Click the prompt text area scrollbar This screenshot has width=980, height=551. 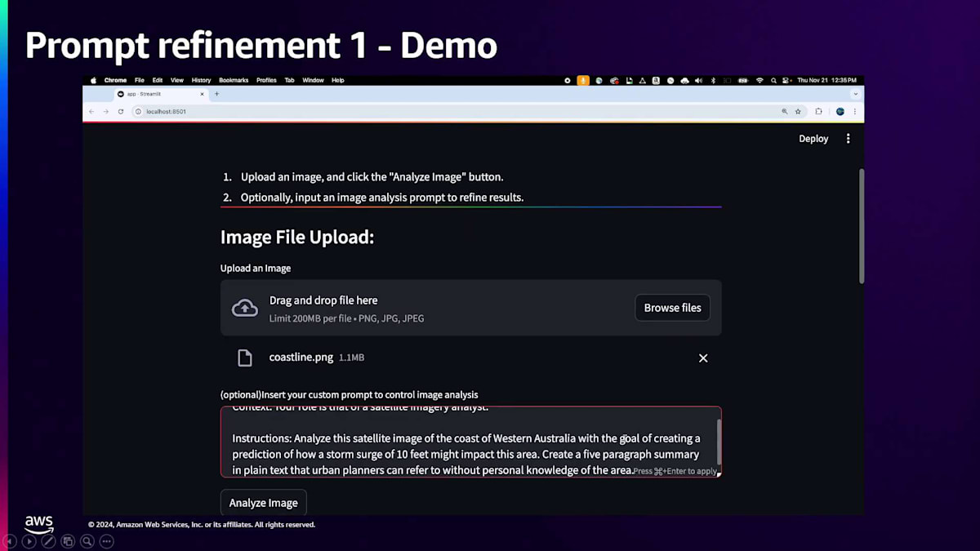click(719, 442)
